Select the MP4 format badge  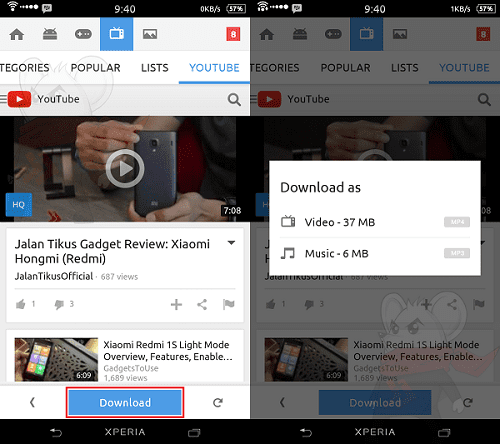(457, 222)
